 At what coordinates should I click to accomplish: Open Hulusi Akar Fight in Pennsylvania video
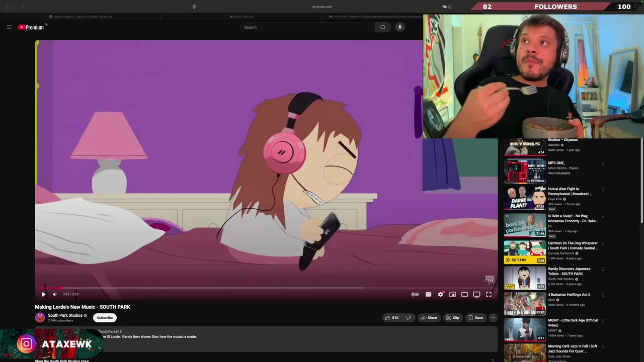pos(570,191)
